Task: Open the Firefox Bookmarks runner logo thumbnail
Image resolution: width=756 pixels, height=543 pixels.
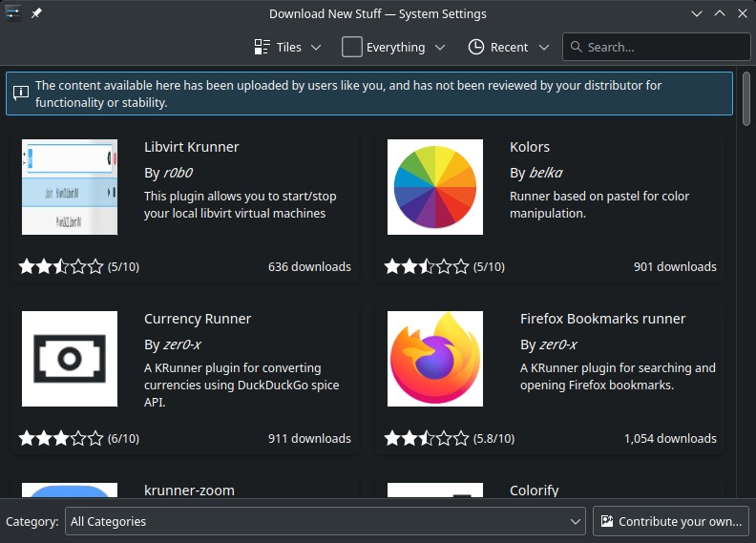Action: (x=435, y=359)
